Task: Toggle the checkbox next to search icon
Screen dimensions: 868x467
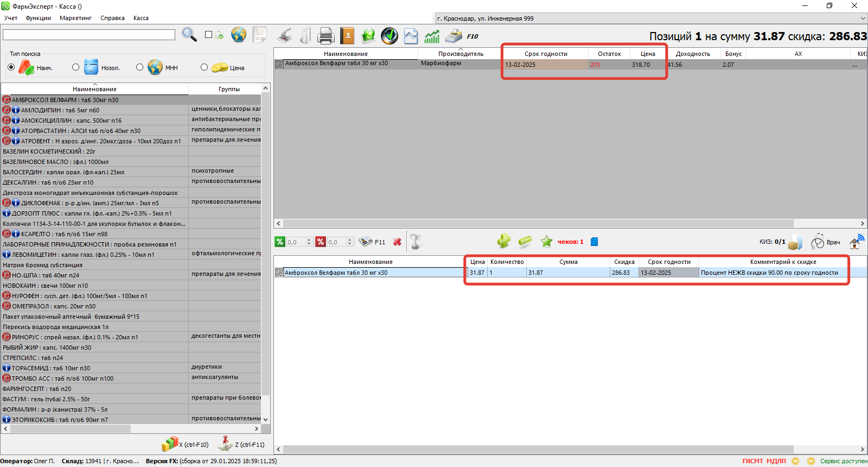Action: pyautogui.click(x=208, y=35)
